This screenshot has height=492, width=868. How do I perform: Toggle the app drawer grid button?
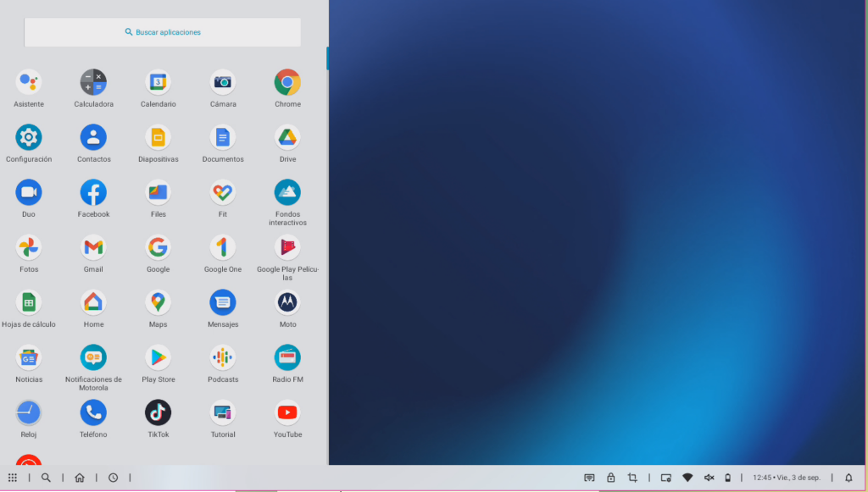13,478
